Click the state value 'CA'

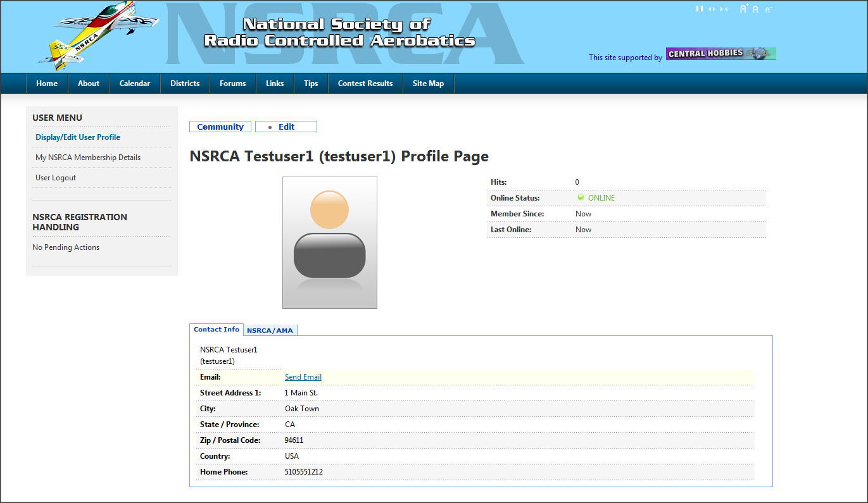tap(290, 425)
